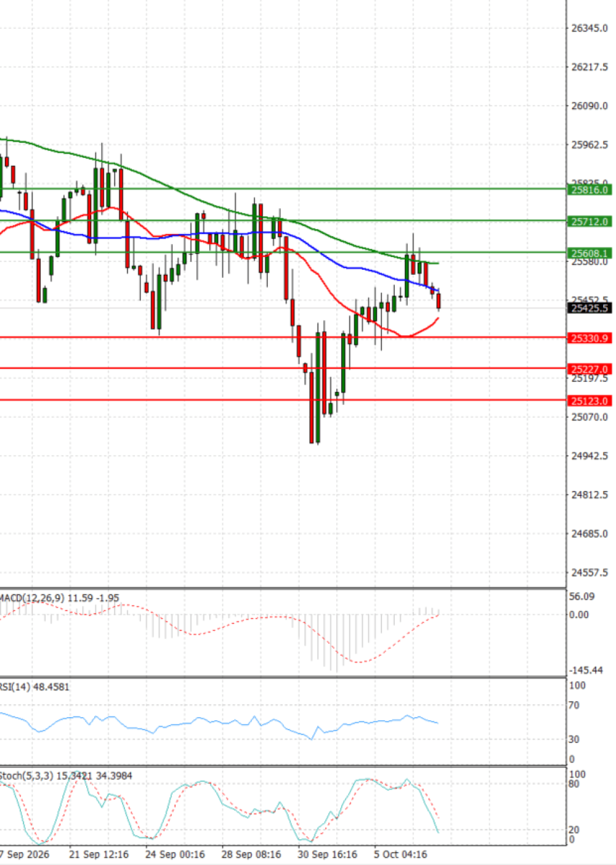Viewport: 616px width, 865px height.
Task: Click the 24685.0 price scale value
Action: 590,534
